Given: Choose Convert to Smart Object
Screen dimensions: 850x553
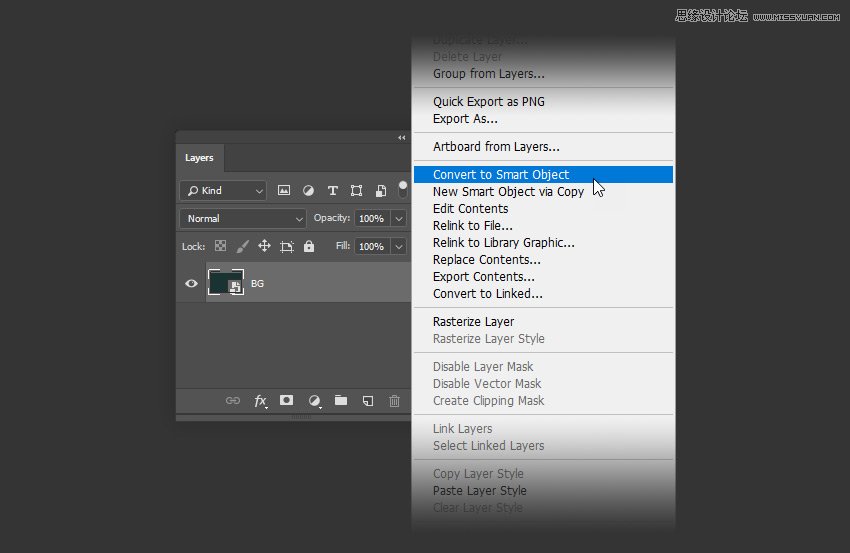Looking at the screenshot, I should point(500,174).
